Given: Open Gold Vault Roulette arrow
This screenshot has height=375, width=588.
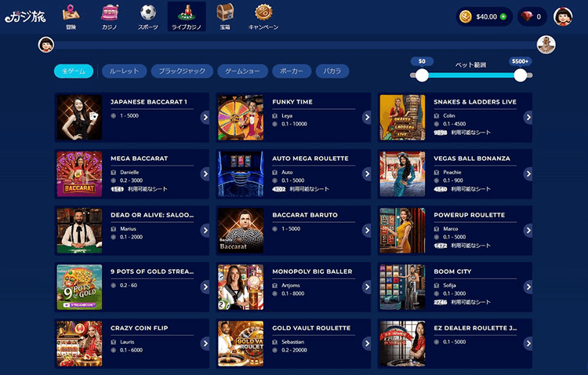Looking at the screenshot, I should click(367, 343).
